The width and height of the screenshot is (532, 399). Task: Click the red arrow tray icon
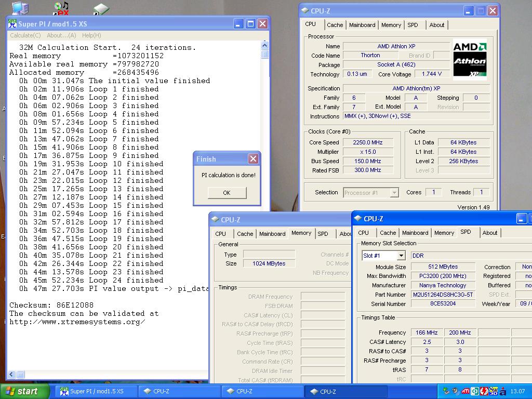484,391
